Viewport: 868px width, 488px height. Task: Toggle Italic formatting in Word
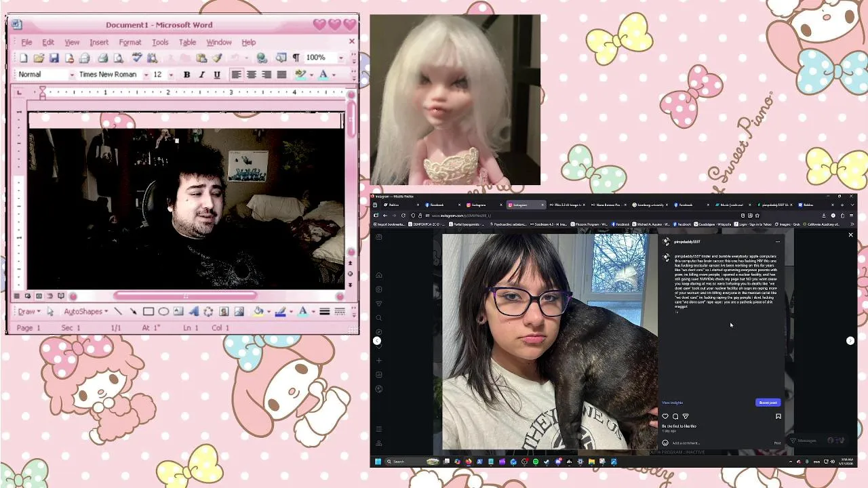point(201,75)
